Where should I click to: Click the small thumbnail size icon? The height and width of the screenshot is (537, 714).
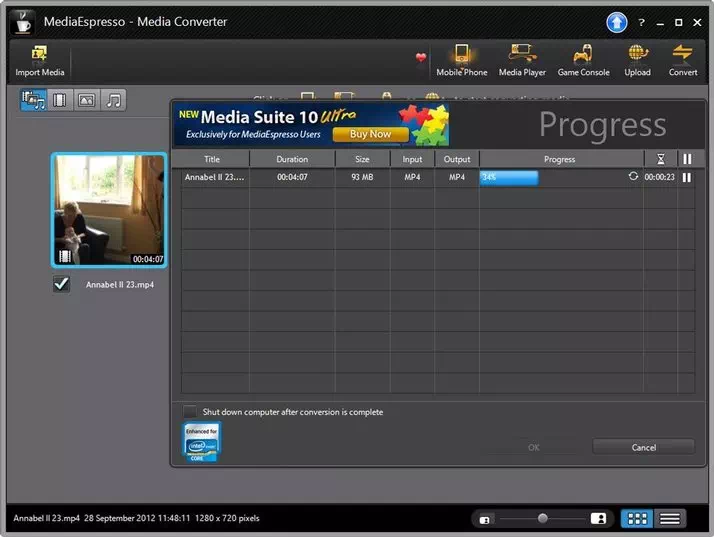coord(484,519)
